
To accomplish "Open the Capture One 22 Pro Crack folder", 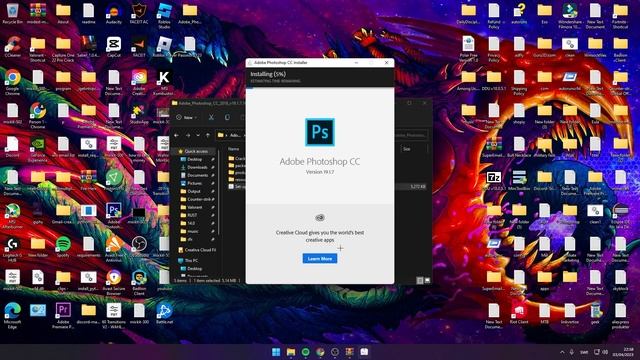I will [63, 49].
